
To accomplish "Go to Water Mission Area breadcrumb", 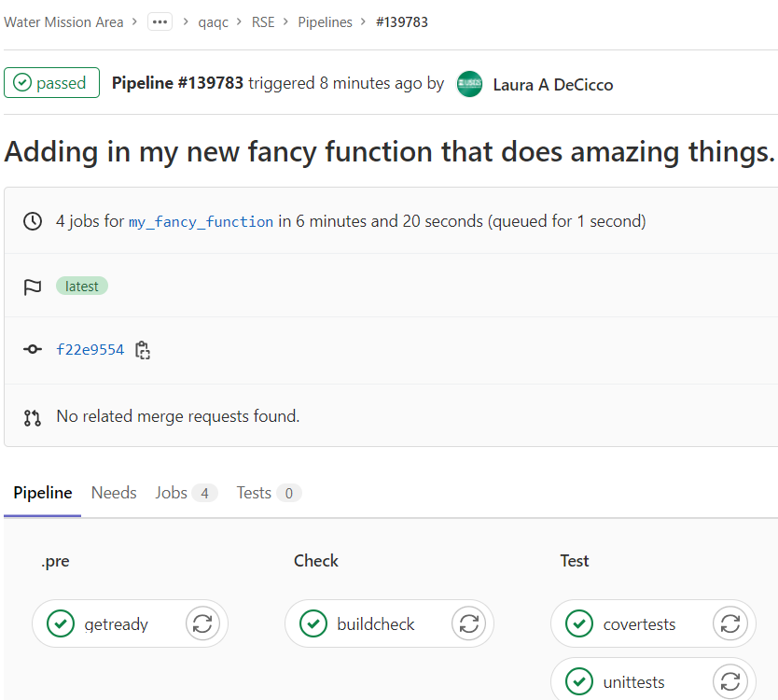I will pos(63,21).
